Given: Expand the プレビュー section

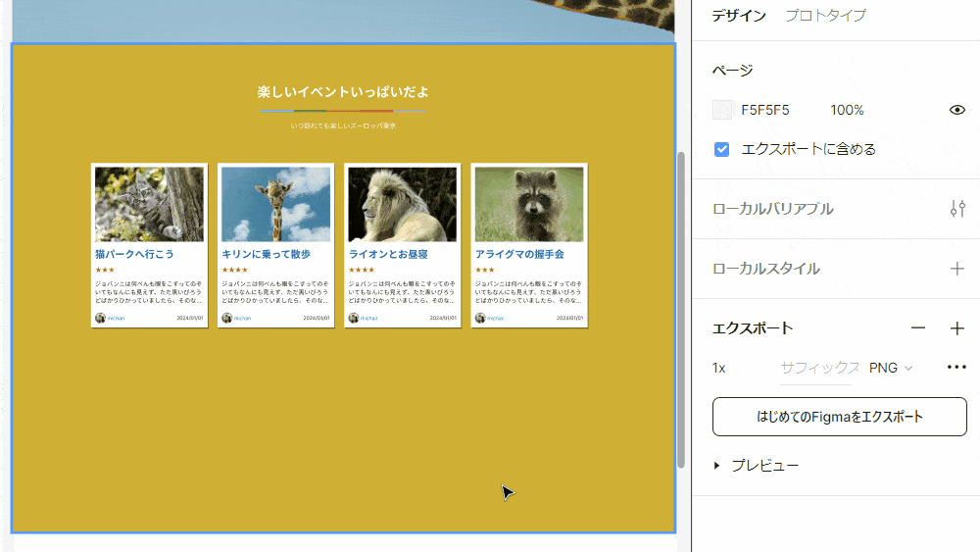Looking at the screenshot, I should [717, 465].
